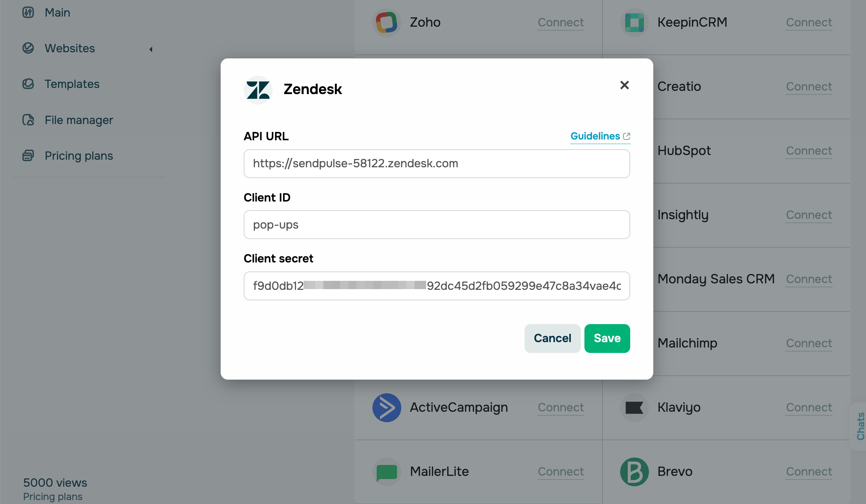Click the KeepinCRM logo icon
Image resolution: width=866 pixels, height=504 pixels.
(x=634, y=22)
